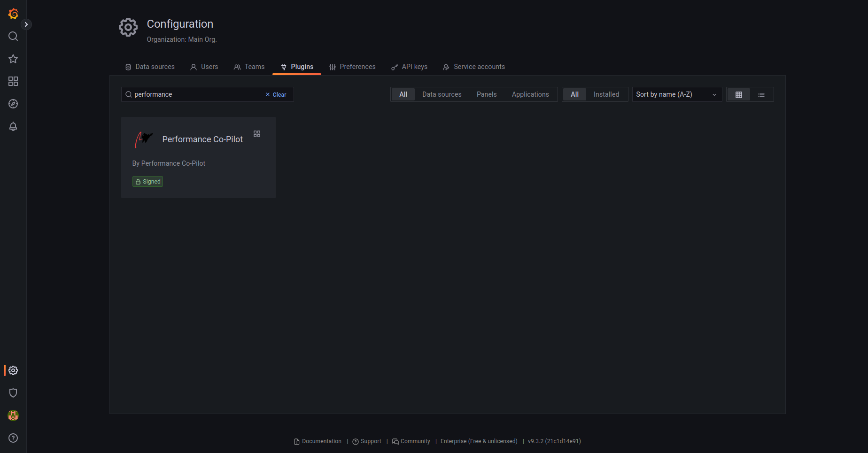Select the Plugins tab

click(x=297, y=67)
